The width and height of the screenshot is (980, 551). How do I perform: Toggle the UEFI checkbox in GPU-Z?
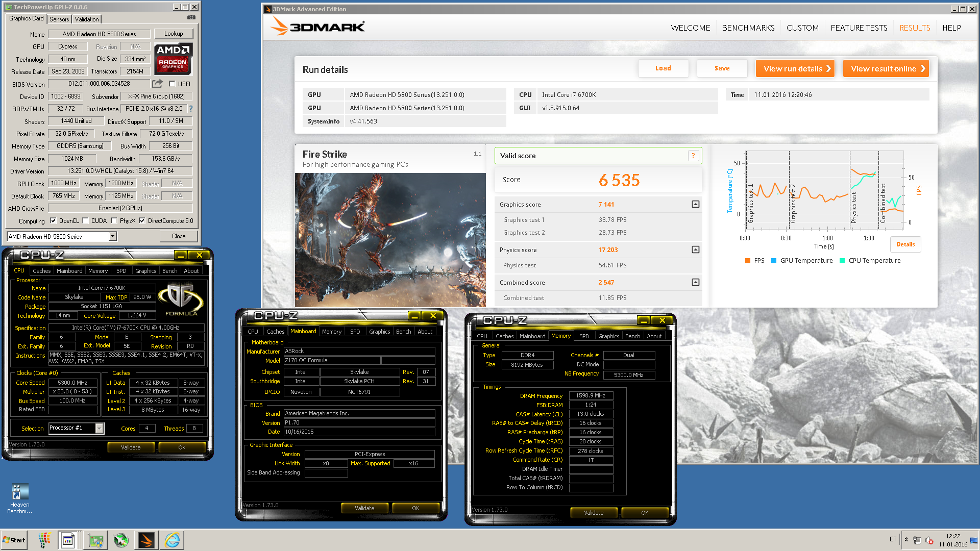[x=172, y=84]
